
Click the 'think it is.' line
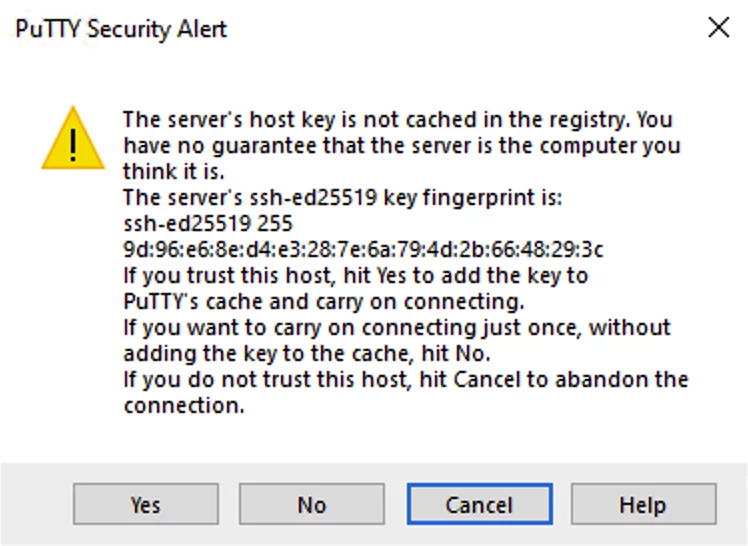(174, 172)
